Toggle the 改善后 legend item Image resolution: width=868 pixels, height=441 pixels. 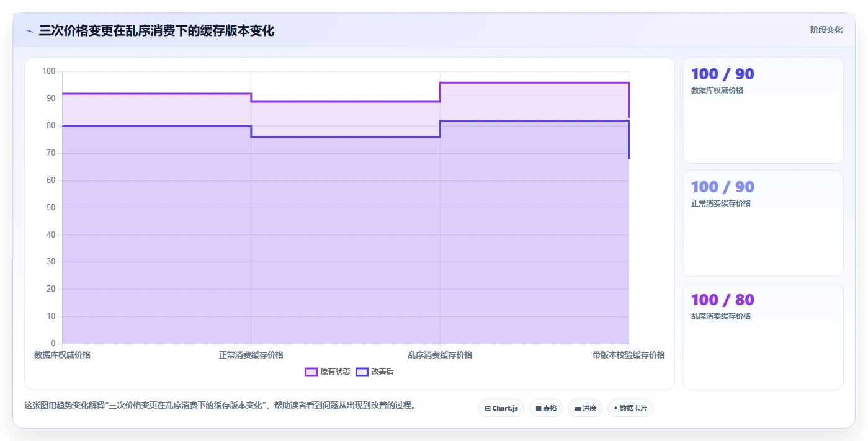click(375, 372)
